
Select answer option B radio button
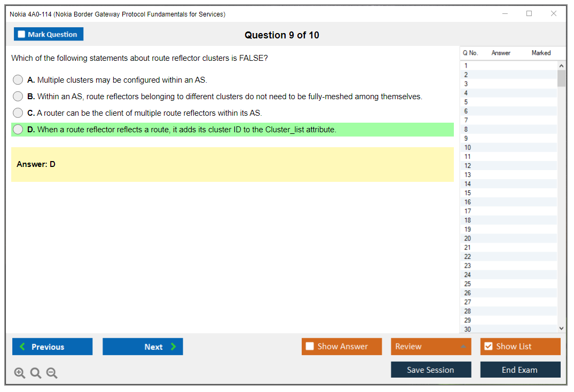[x=18, y=97]
